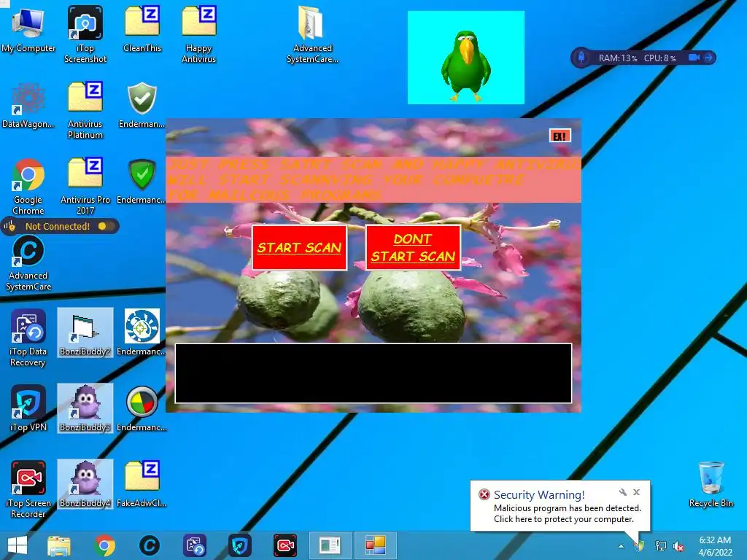Open the Google Chrome desktop shortcut
The width and height of the screenshot is (747, 560).
click(28, 186)
